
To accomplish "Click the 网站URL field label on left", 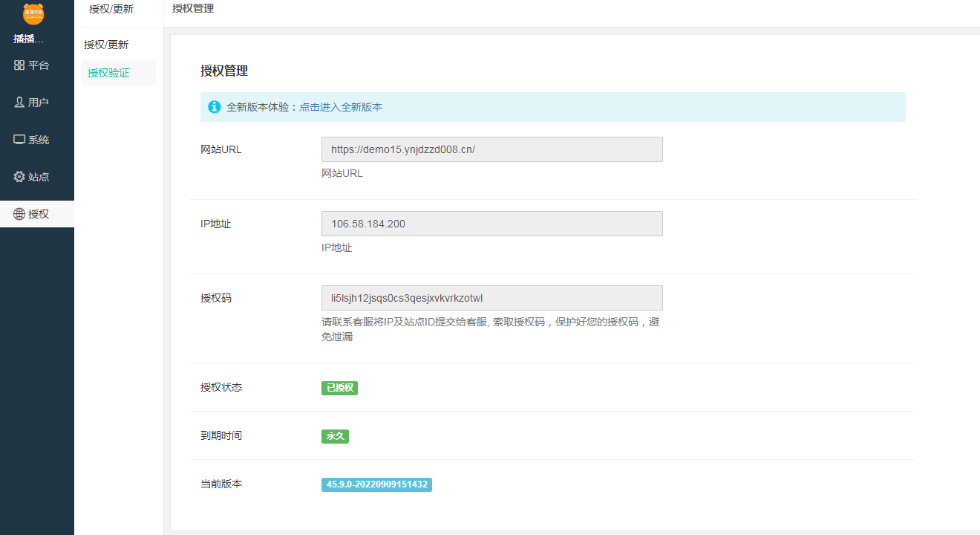I will [221, 149].
